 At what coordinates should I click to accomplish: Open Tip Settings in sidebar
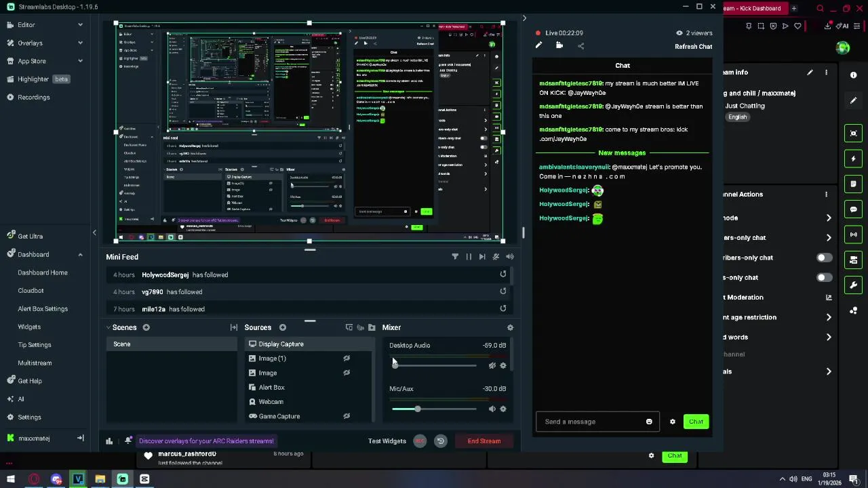[35, 345]
